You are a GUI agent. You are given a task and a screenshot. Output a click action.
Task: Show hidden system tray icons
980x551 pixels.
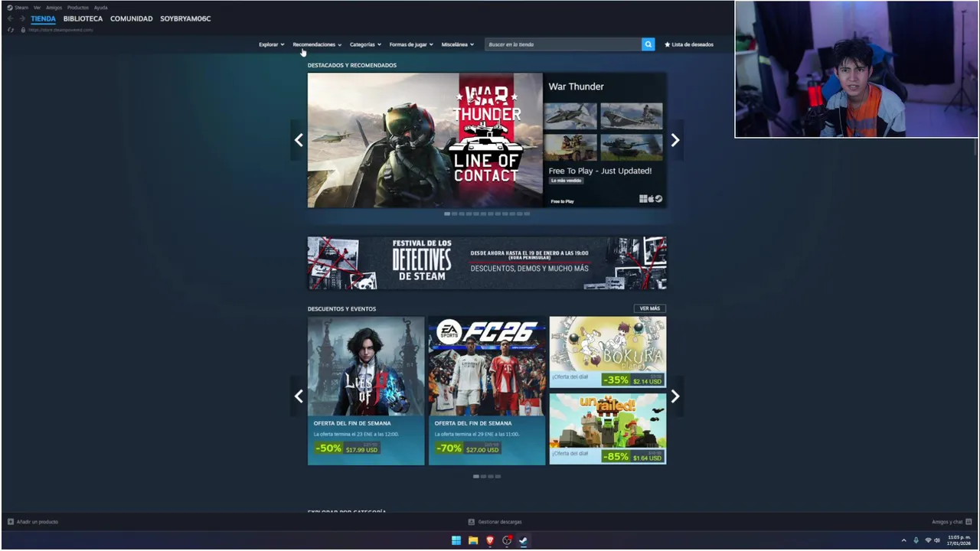point(903,540)
